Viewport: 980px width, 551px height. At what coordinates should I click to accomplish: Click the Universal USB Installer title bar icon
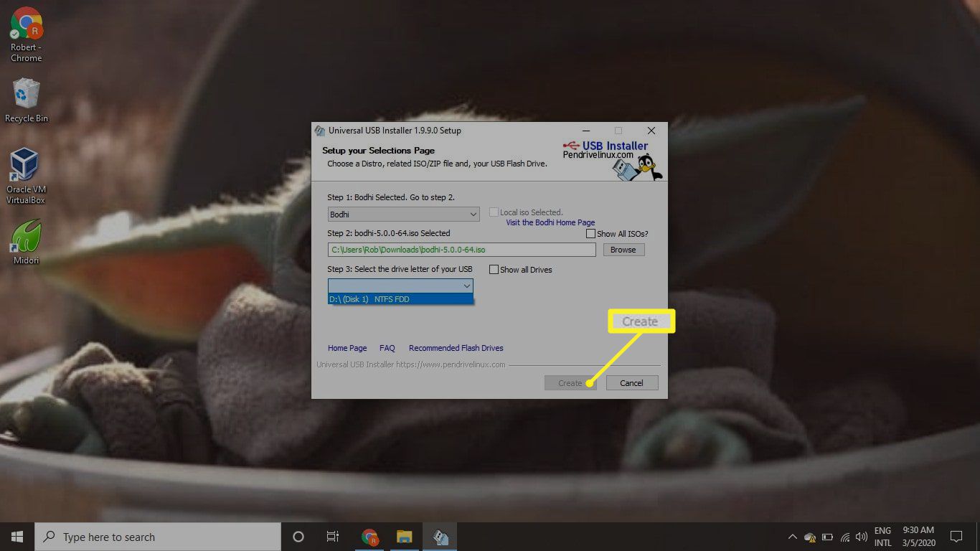coord(319,131)
